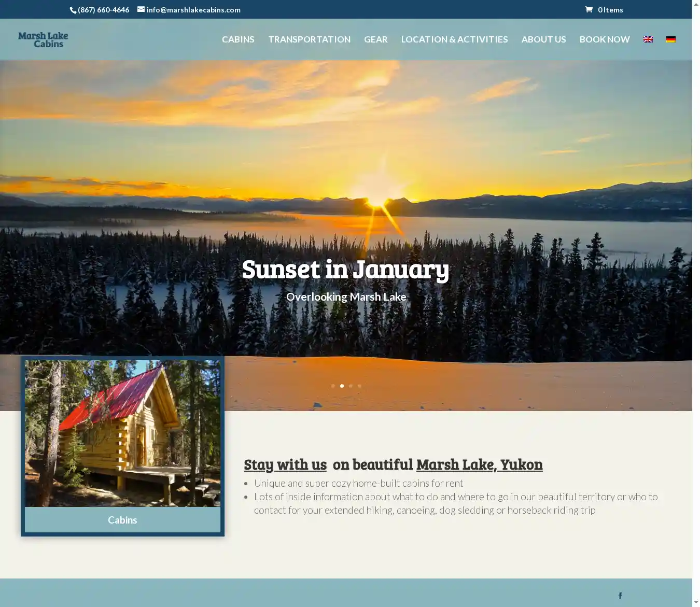The width and height of the screenshot is (700, 607).
Task: Click the phone number icon in top bar
Action: pos(73,10)
